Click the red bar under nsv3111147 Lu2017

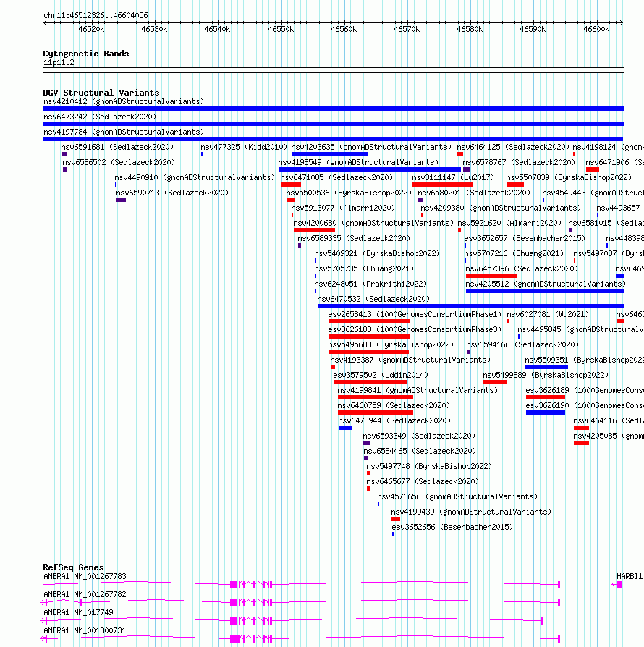point(443,185)
